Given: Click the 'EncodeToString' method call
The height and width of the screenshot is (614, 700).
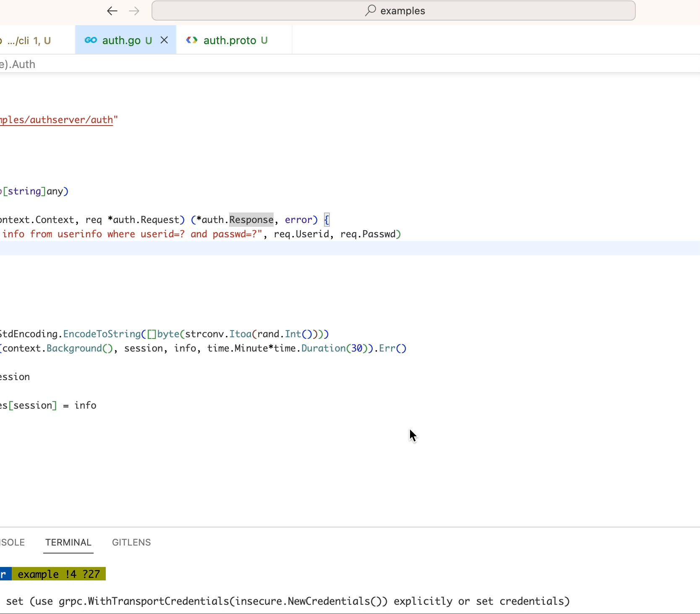Looking at the screenshot, I should [102, 334].
